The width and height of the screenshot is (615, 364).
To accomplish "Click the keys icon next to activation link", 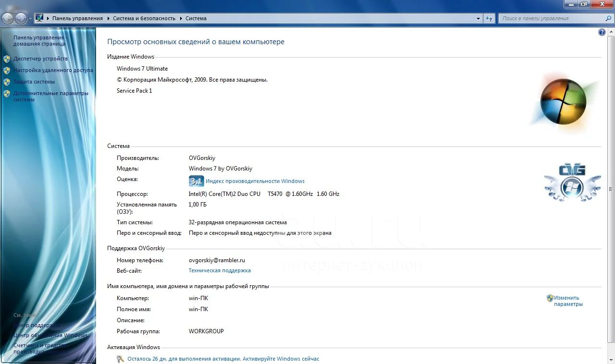I will pos(121,359).
